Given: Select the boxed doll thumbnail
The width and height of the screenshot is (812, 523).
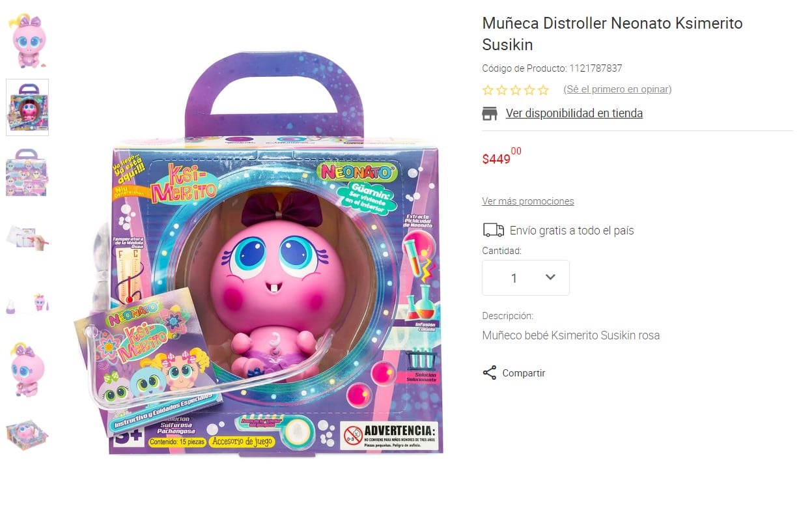Looking at the screenshot, I should [27, 107].
